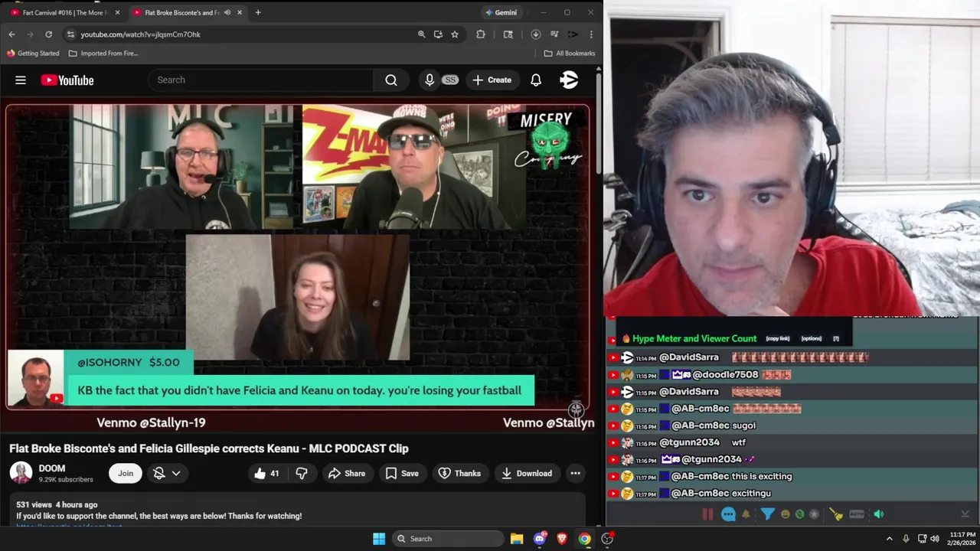Open the YouTube notifications bell

(536, 80)
